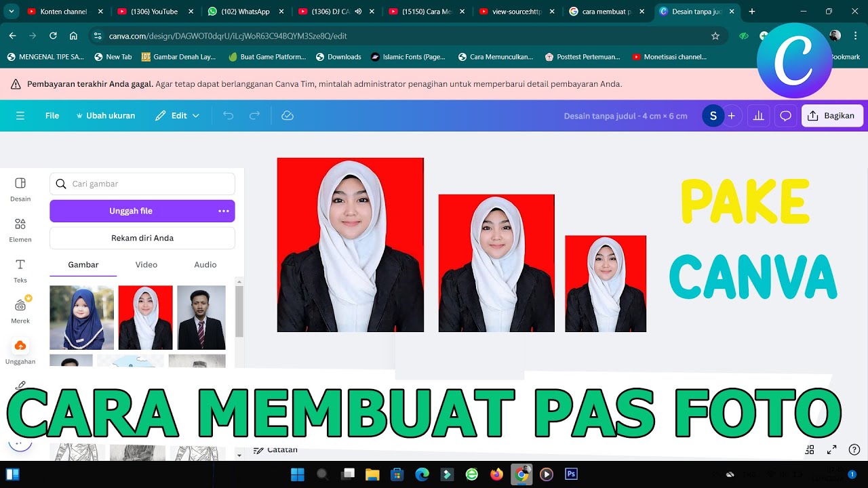Open Photoshop from taskbar

pos(571,474)
